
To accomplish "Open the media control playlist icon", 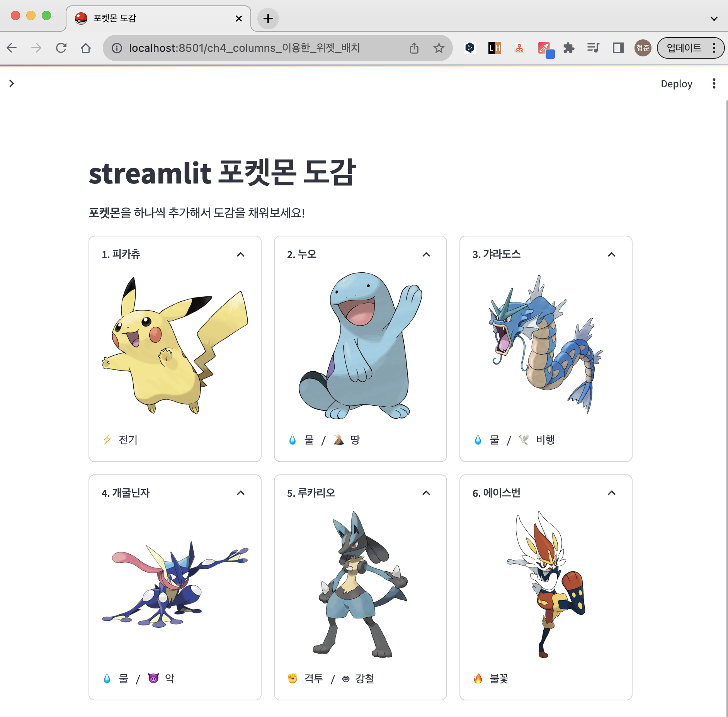I will coord(593,48).
